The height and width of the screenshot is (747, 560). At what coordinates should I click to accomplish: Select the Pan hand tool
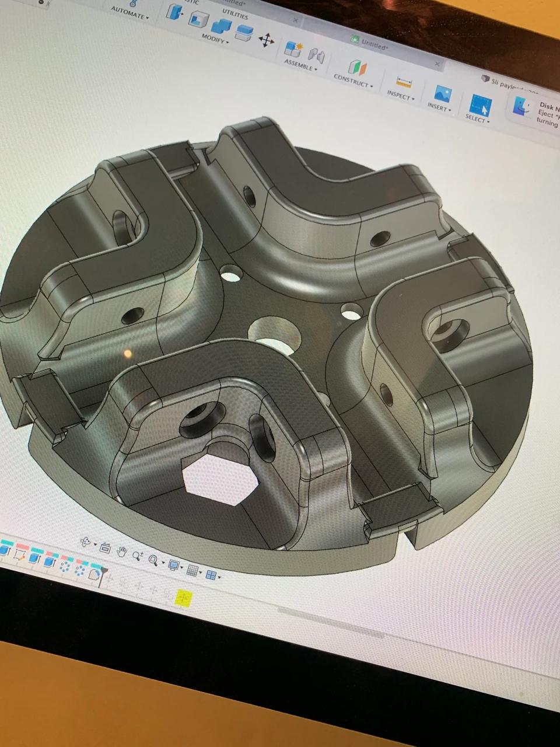point(122,551)
